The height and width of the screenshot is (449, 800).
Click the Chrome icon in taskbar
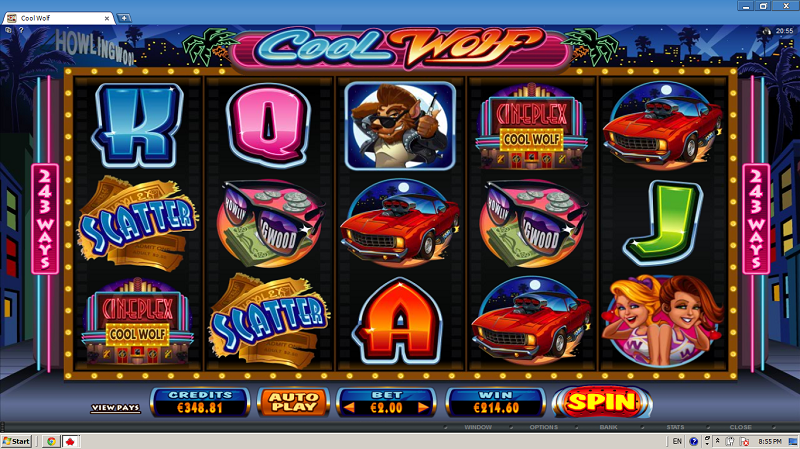click(51, 441)
